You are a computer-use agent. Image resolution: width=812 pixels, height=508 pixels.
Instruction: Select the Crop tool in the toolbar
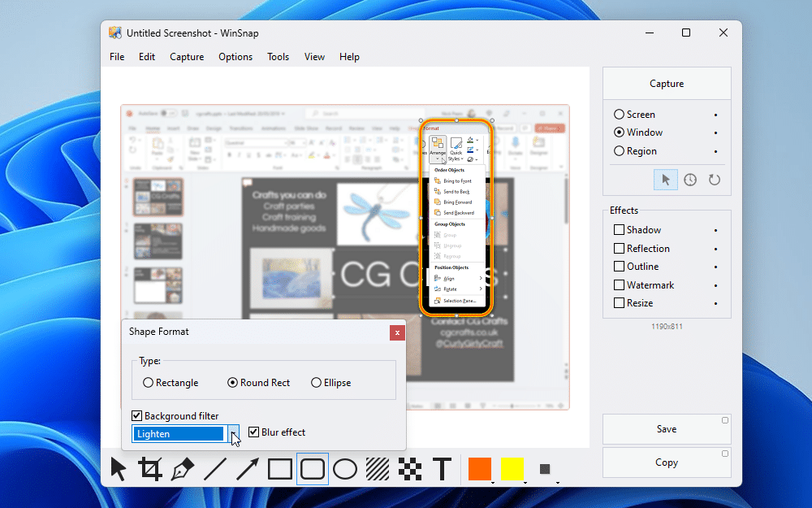pyautogui.click(x=149, y=469)
